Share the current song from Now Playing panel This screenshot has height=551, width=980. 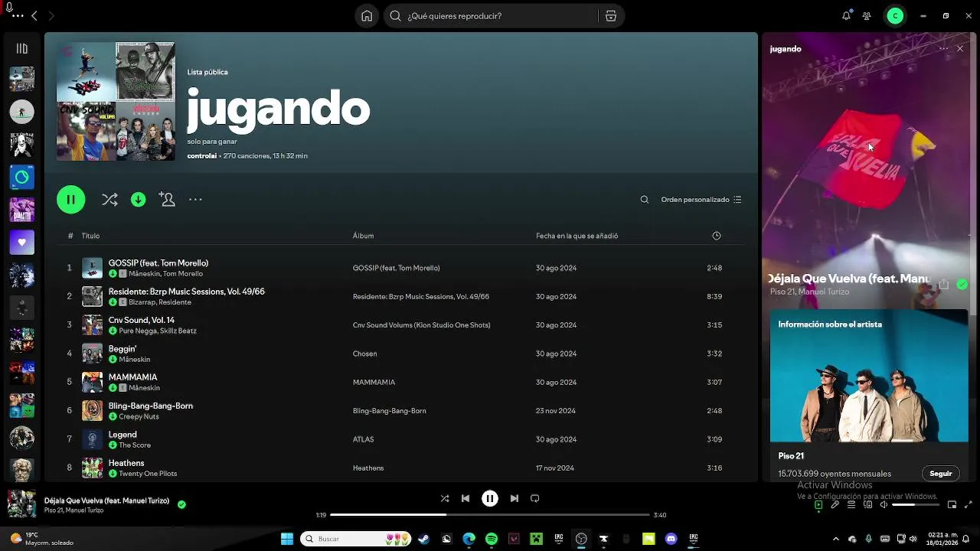[944, 284]
